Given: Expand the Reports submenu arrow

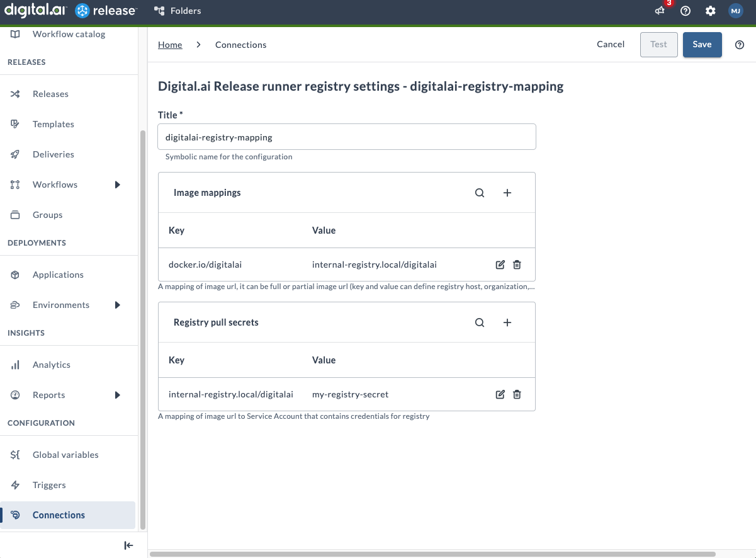Looking at the screenshot, I should click(x=117, y=395).
